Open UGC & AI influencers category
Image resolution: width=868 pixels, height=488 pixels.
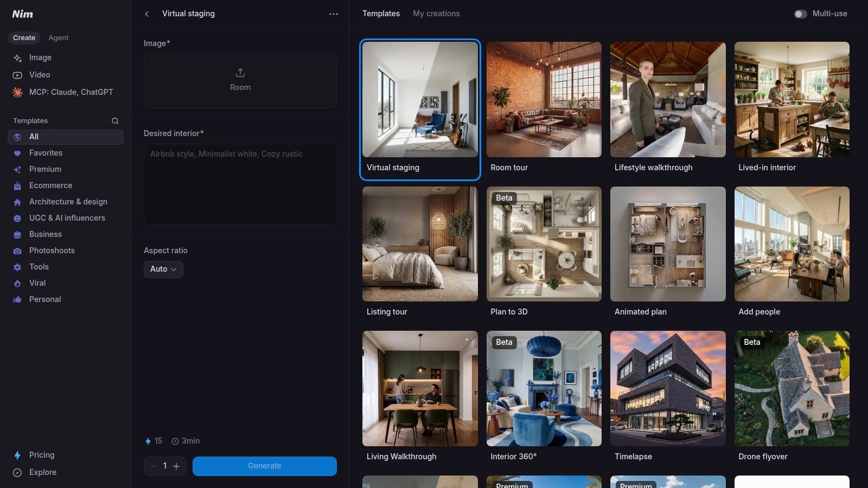[66, 219]
